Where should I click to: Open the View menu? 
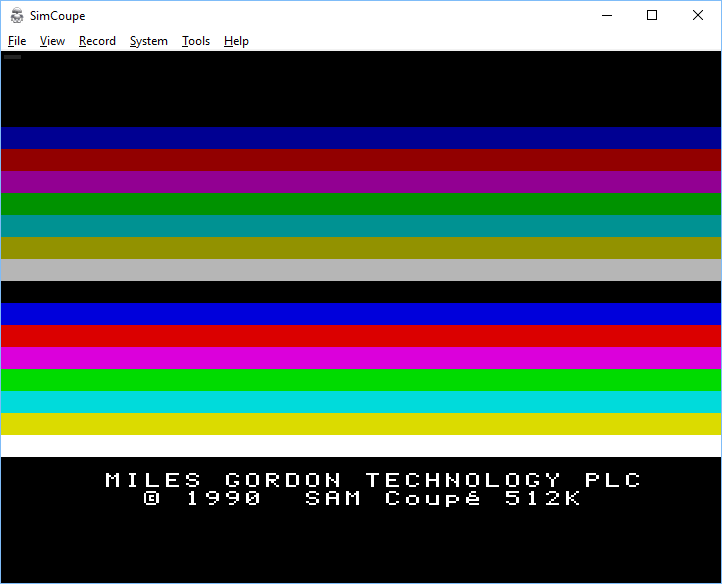pyautogui.click(x=52, y=41)
